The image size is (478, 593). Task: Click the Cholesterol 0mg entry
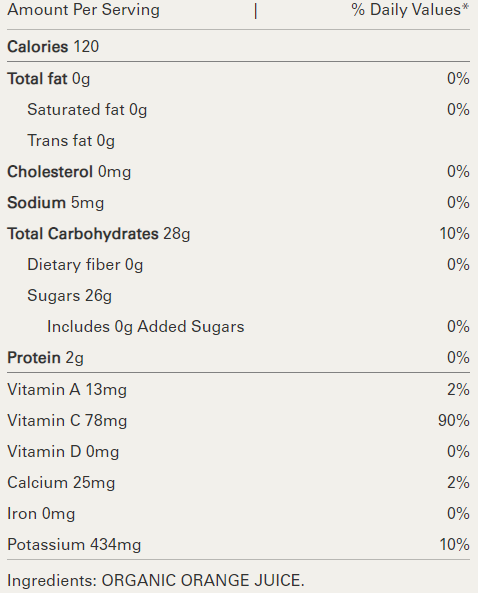pos(69,172)
